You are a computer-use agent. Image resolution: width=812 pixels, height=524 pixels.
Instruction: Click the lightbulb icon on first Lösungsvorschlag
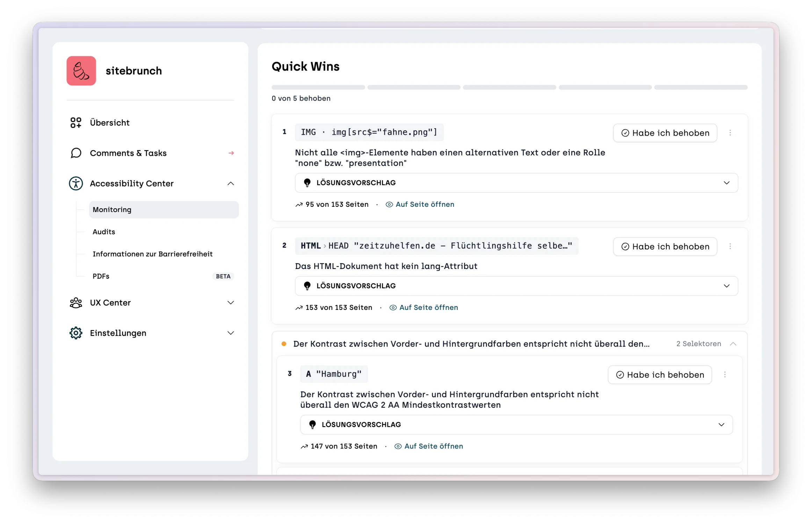click(307, 182)
